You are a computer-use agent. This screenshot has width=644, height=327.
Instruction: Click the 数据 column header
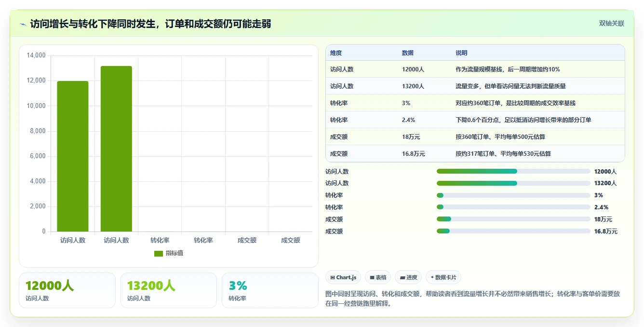408,53
